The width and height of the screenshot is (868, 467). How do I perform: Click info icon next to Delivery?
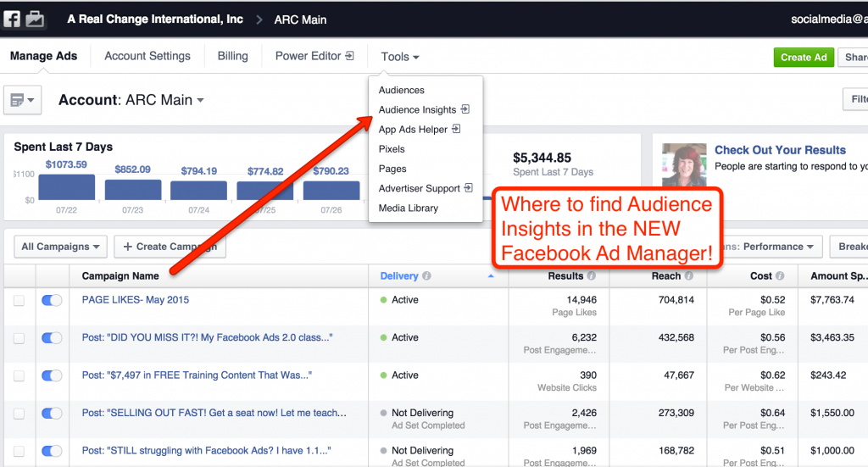coord(426,276)
